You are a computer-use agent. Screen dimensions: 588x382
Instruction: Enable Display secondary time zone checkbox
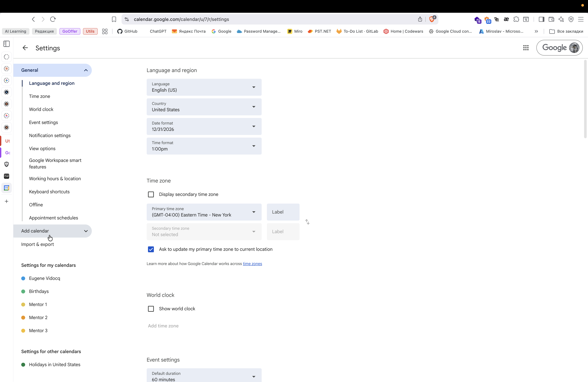click(151, 194)
